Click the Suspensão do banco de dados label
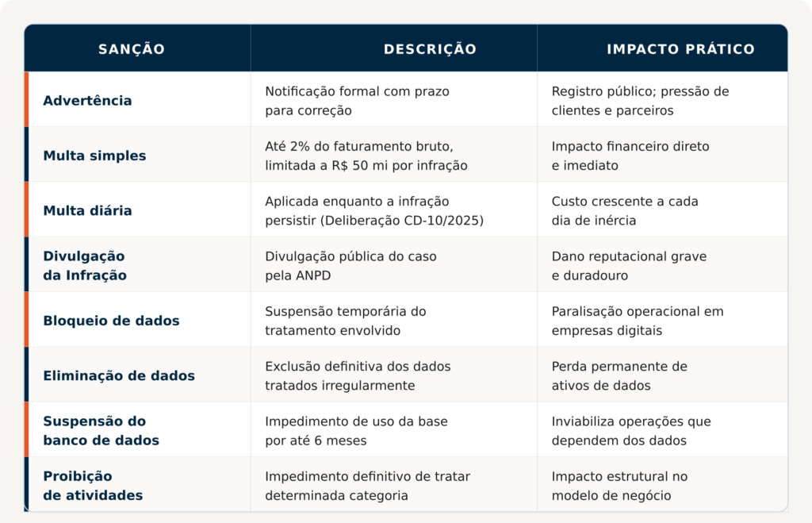Screen dimensions: 812x523 [x=101, y=430]
